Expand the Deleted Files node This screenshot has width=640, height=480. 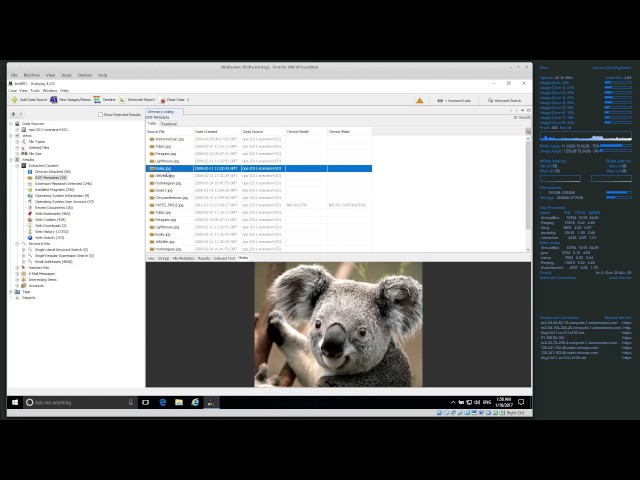coord(17,148)
